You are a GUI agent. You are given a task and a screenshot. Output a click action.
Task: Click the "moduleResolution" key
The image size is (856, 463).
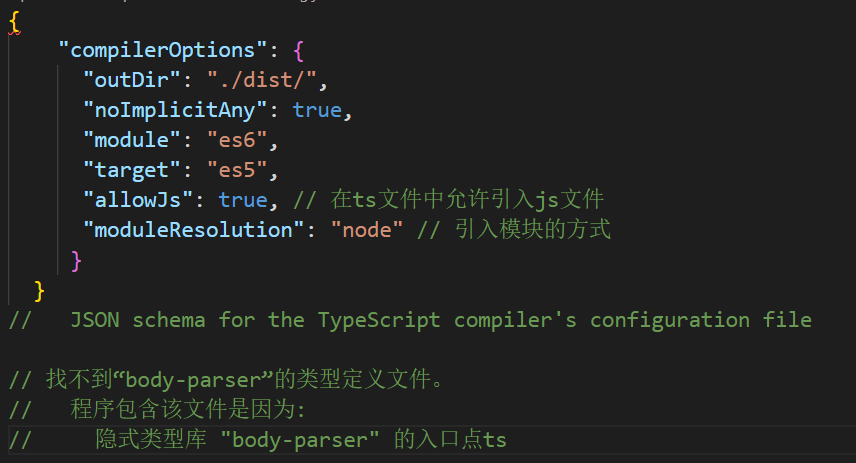pyautogui.click(x=194, y=230)
